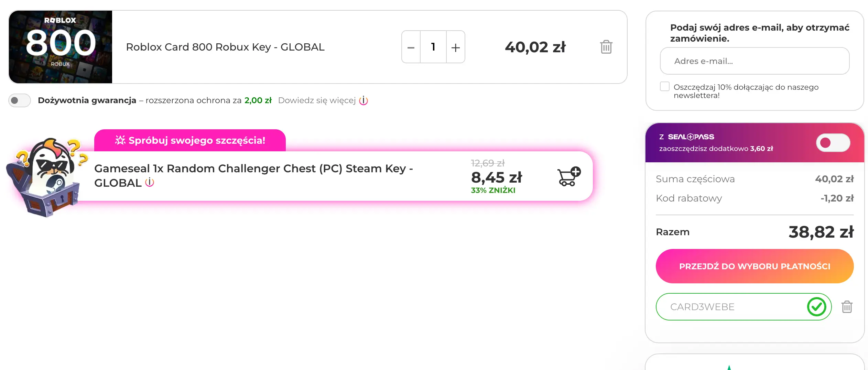Image resolution: width=868 pixels, height=370 pixels.
Task: Focus the Adres e-mail input field
Action: (x=755, y=61)
